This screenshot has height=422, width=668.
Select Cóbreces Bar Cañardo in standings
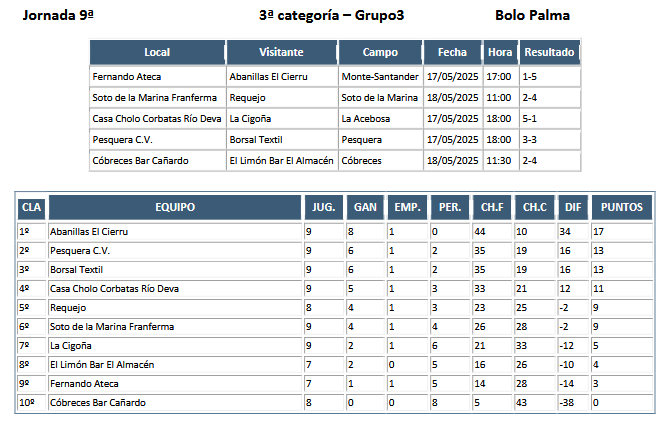pyautogui.click(x=98, y=402)
